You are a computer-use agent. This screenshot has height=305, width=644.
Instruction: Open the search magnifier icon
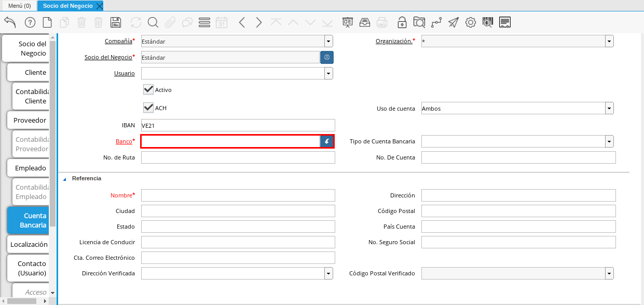point(153,22)
